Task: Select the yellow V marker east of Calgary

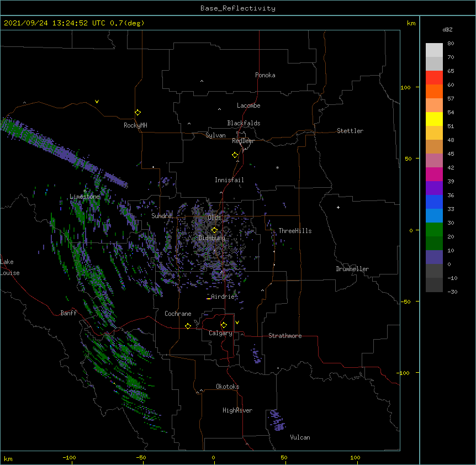Action: 237,323
